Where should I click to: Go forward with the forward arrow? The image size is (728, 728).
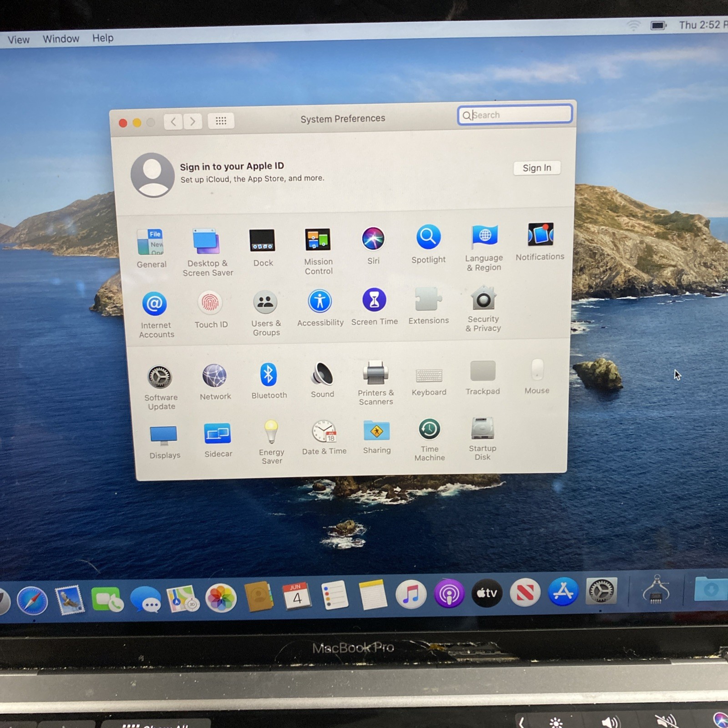click(193, 121)
